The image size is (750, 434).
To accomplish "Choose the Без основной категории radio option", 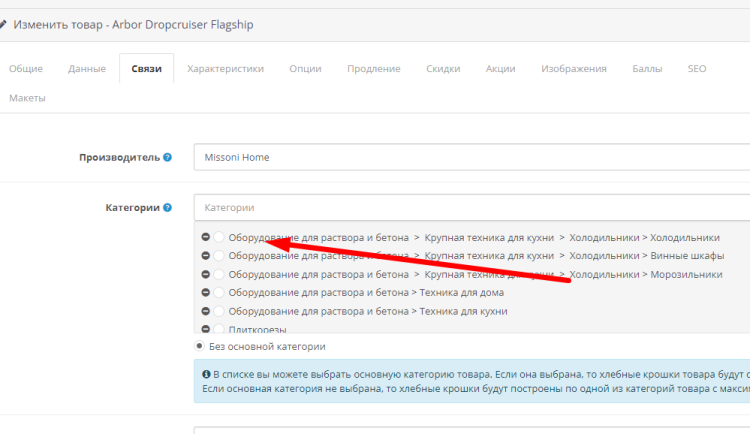I will click(x=200, y=346).
